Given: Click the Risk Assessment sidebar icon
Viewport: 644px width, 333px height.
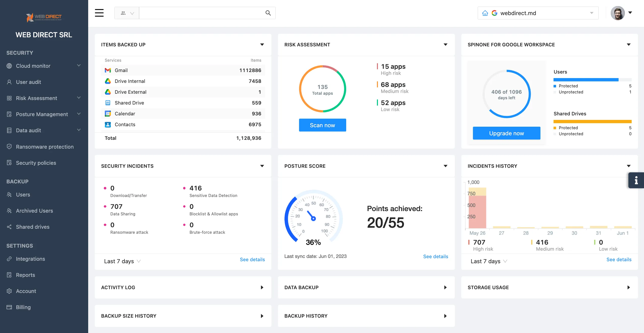Looking at the screenshot, I should 9,98.
